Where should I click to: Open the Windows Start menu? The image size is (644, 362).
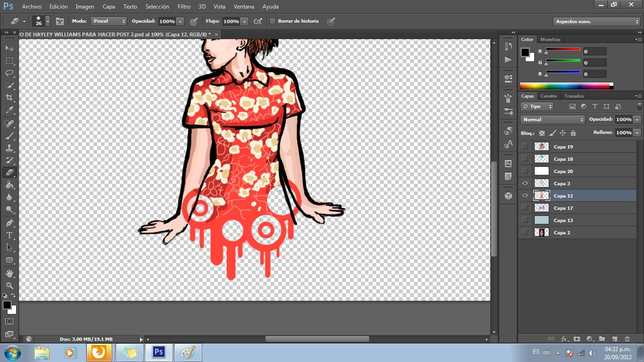coord(12,353)
